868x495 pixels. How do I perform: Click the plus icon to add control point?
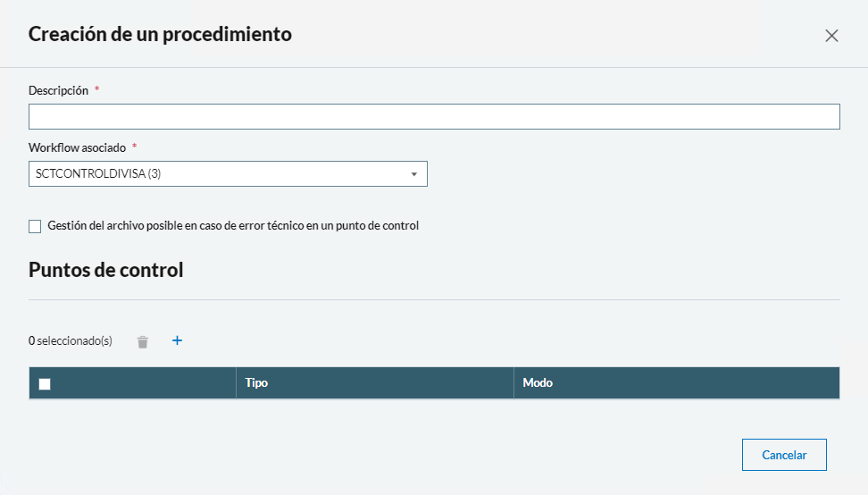point(177,340)
